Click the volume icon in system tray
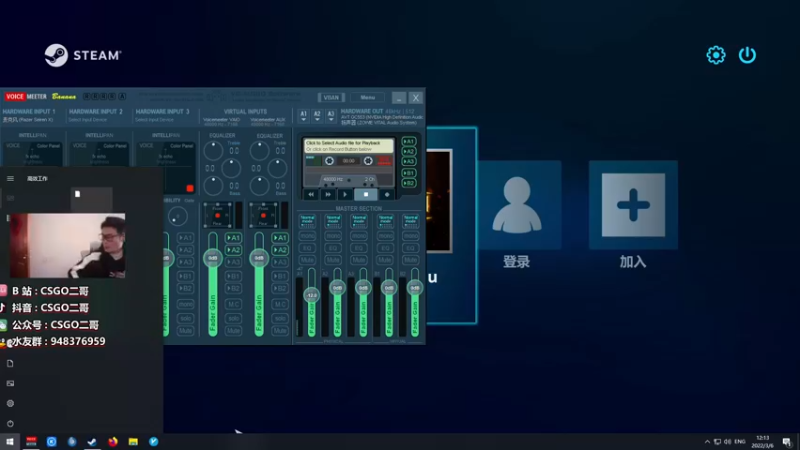This screenshot has height=450, width=800. point(728,442)
